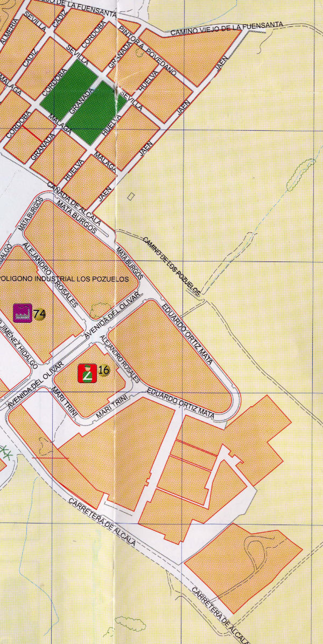Click the full "CAMINO VIEJO DE LA FUENSANTA" label
This screenshot has width=323, height=644.
click(227, 29)
